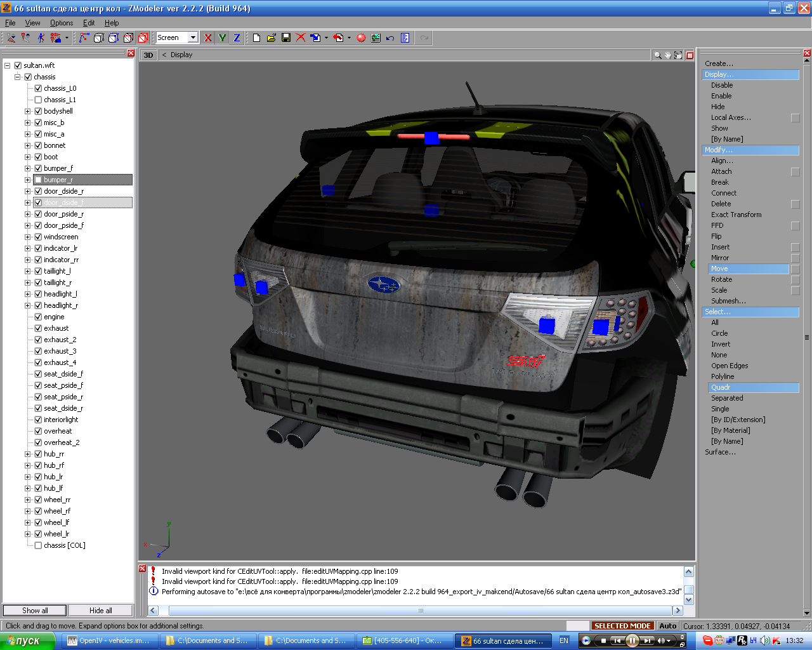Click the Undo arrow icon
Viewport: 812px width, 650px height.
pos(390,38)
